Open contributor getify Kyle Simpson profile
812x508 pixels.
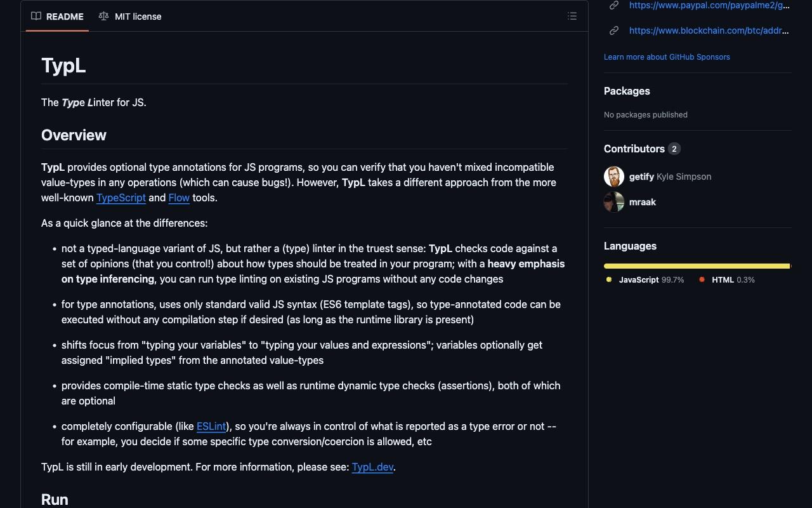(x=670, y=177)
